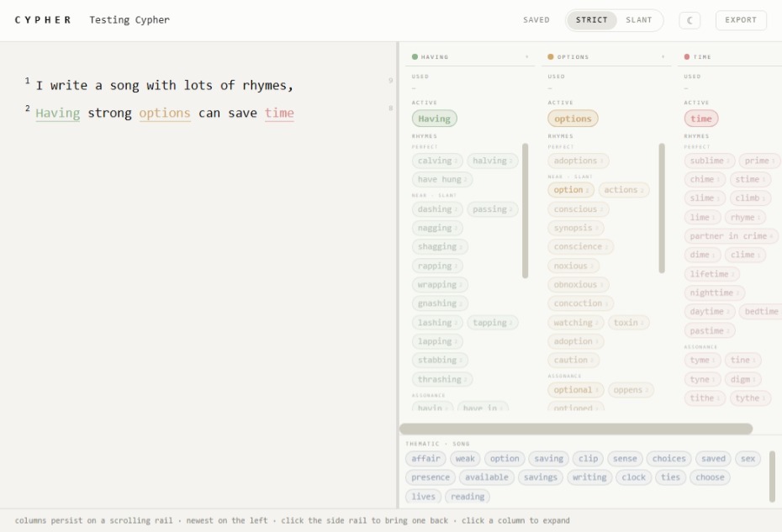Screen dimensions: 782x532
Task: Click the green dot on HAVING column
Action: tap(415, 57)
